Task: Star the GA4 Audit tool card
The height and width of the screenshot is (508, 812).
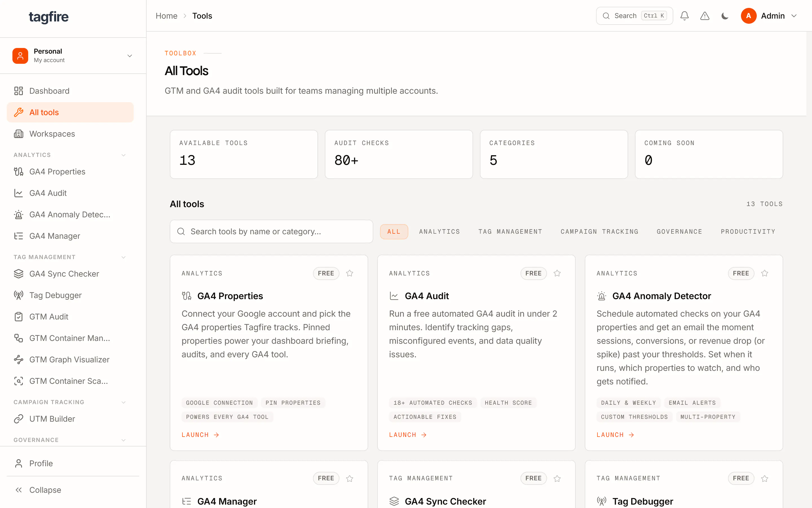Action: pos(557,273)
